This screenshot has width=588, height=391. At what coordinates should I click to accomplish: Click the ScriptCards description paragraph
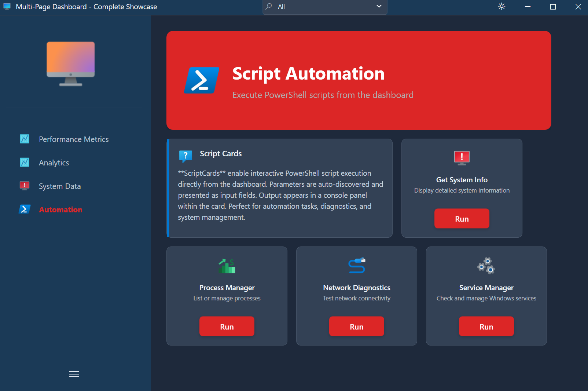click(x=281, y=195)
